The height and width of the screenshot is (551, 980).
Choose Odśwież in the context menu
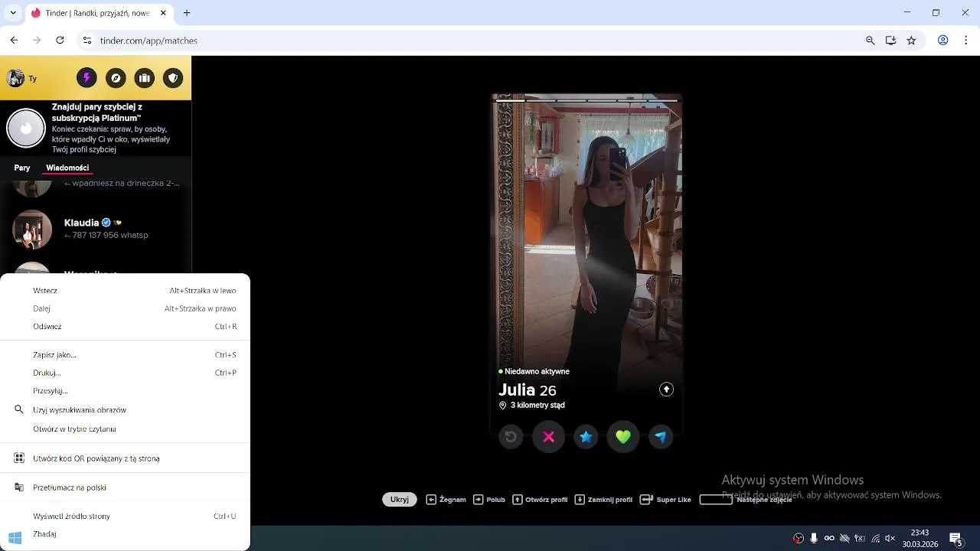coord(126,326)
